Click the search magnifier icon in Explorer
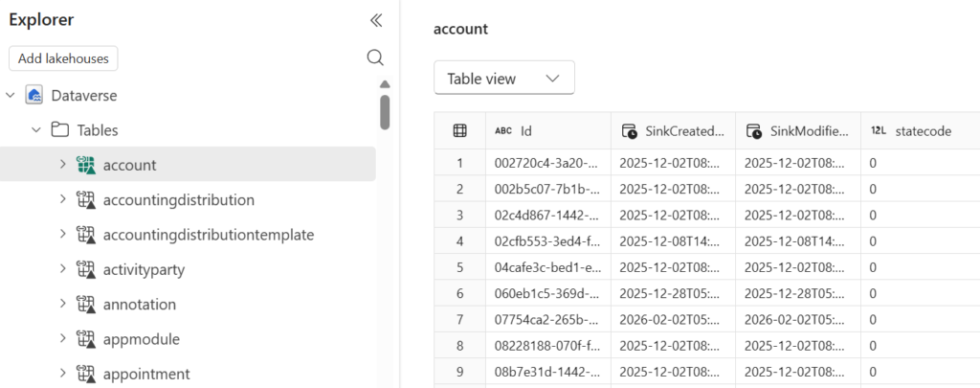The height and width of the screenshot is (388, 980). tap(376, 57)
